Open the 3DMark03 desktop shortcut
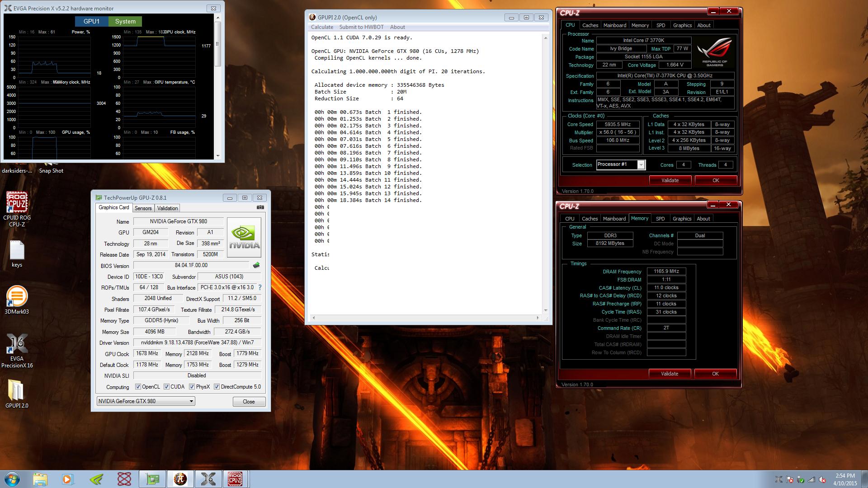 [x=17, y=300]
